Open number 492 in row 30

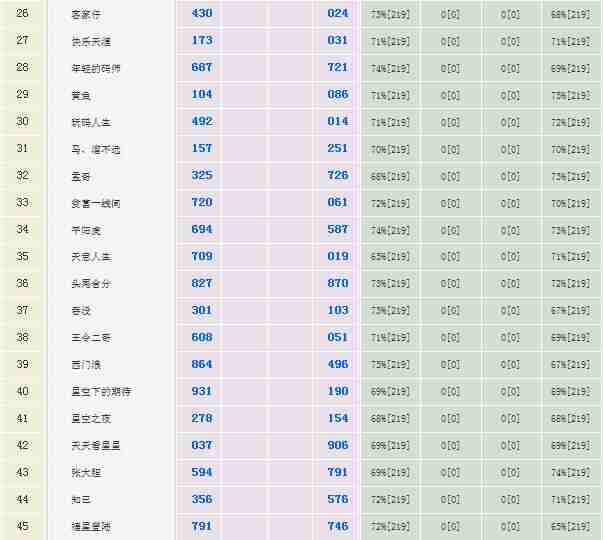click(202, 122)
